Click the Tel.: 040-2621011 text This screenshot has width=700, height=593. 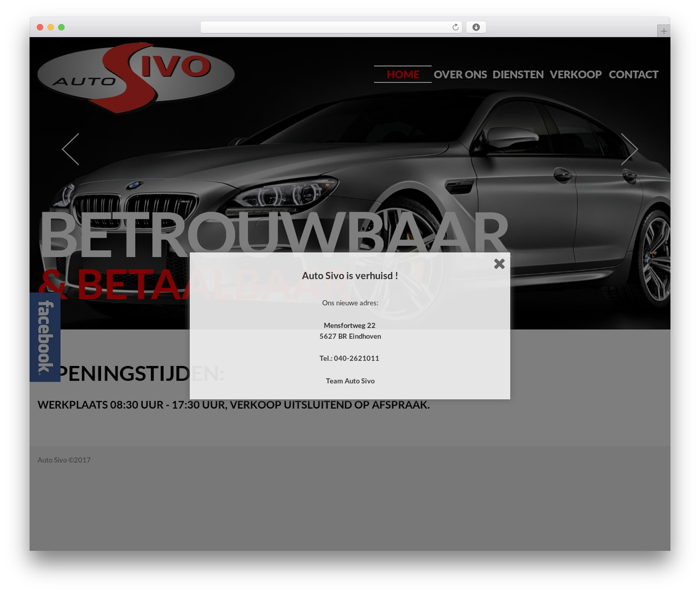point(349,358)
